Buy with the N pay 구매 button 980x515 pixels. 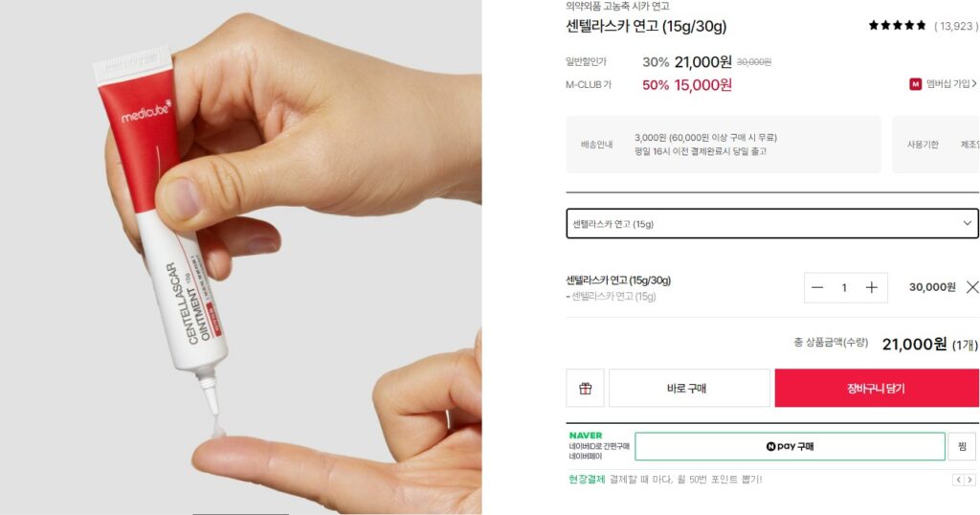coord(790,446)
